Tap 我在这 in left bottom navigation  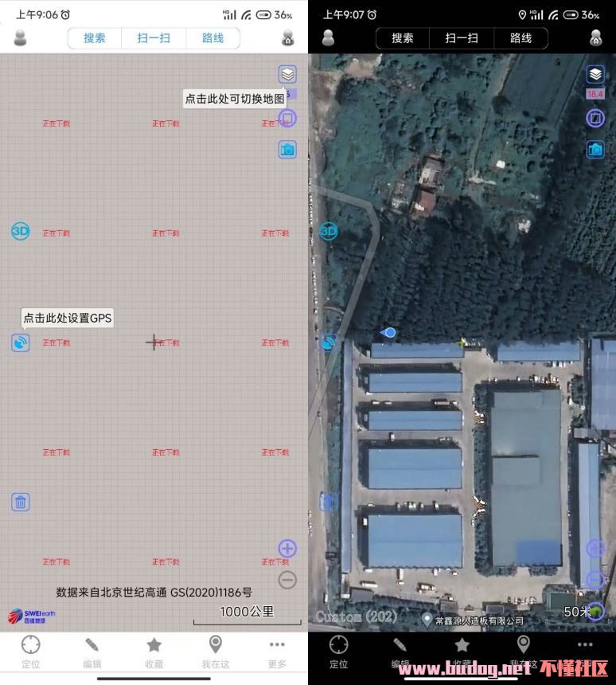tap(215, 652)
